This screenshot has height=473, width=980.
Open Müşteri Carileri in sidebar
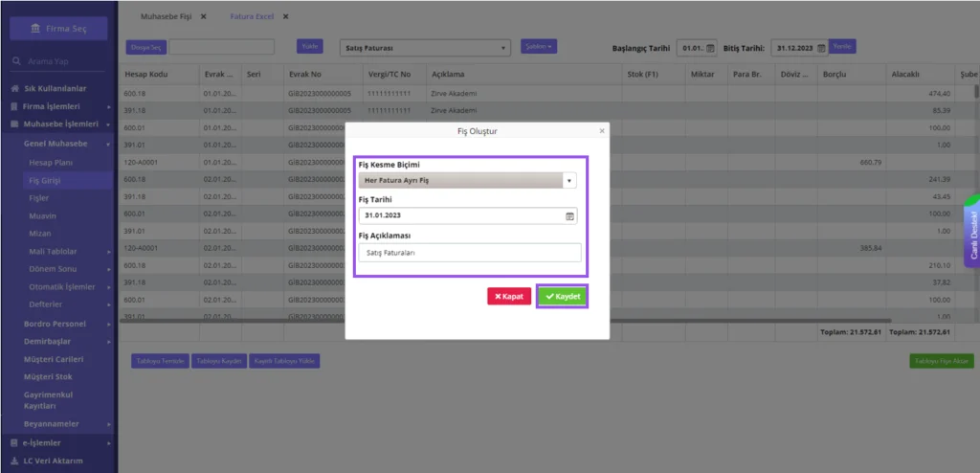(x=54, y=359)
